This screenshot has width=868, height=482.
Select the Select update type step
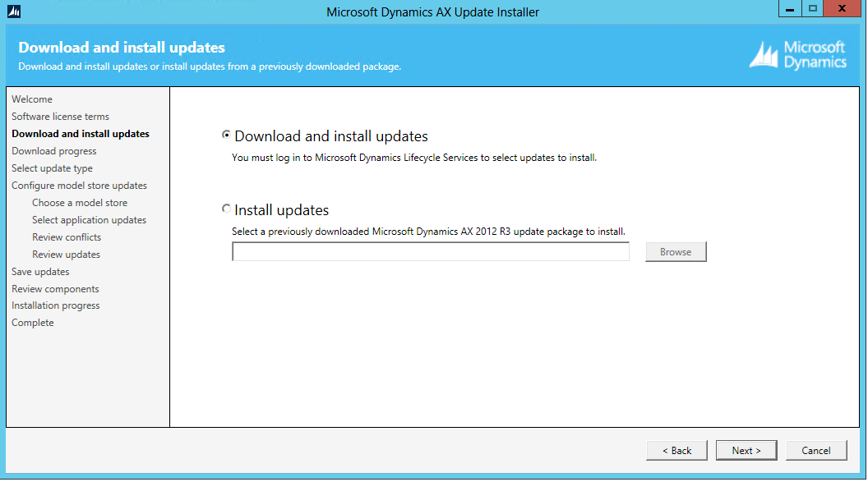52,168
